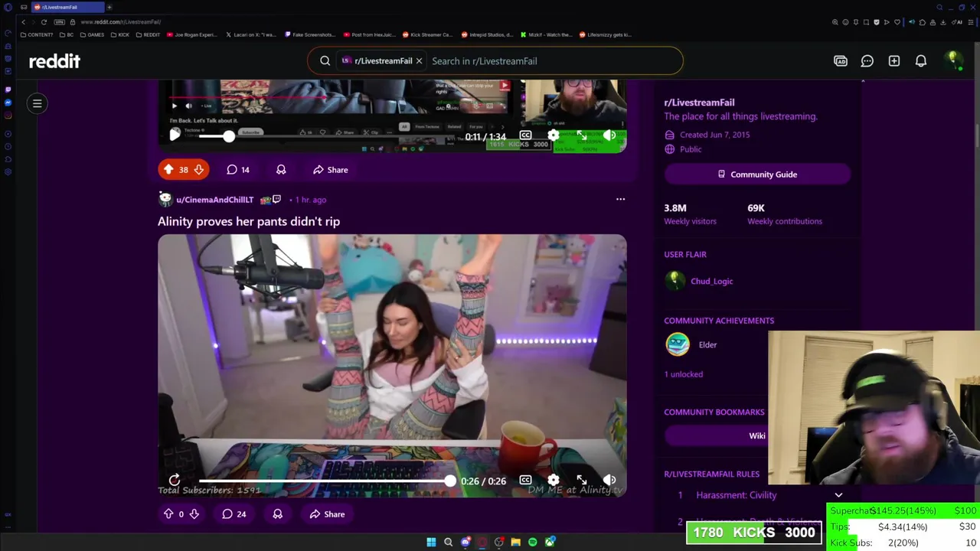Screen dimensions: 980x551
Task: Open the KICK bookmarks folder
Action: (x=120, y=34)
